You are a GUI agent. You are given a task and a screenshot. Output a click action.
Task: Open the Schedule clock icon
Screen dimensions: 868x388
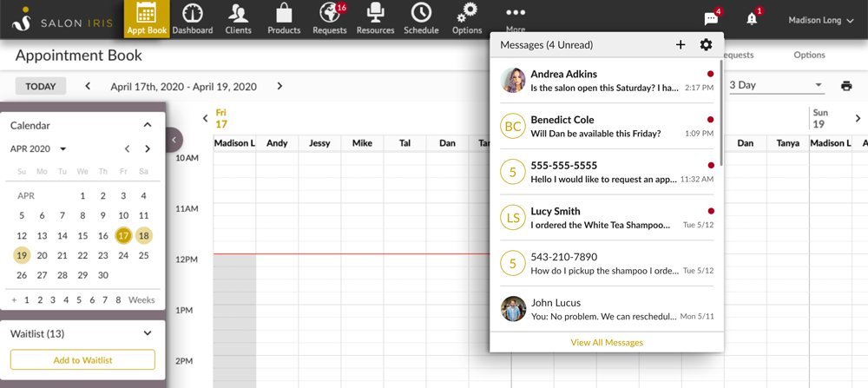pos(421,14)
